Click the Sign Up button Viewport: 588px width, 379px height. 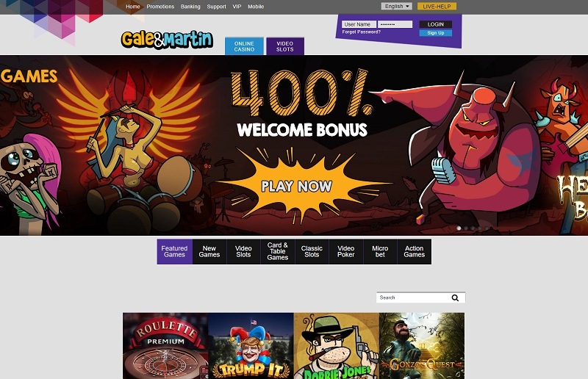(435, 33)
